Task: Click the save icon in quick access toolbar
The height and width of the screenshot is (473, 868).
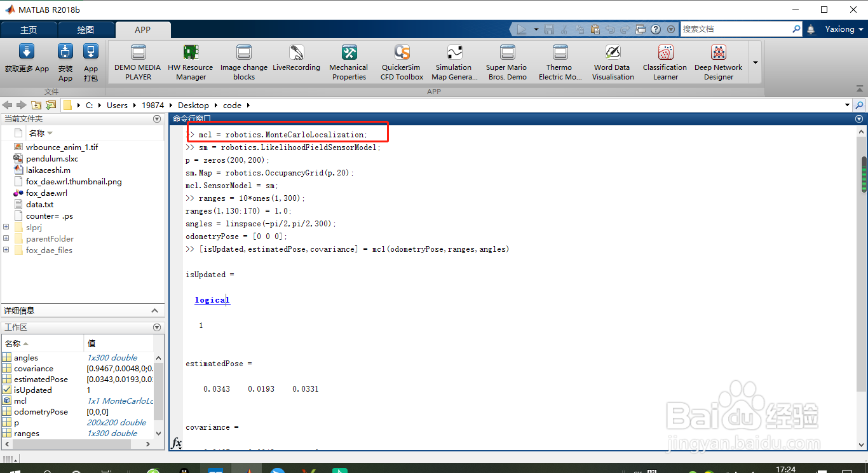Action: (549, 29)
